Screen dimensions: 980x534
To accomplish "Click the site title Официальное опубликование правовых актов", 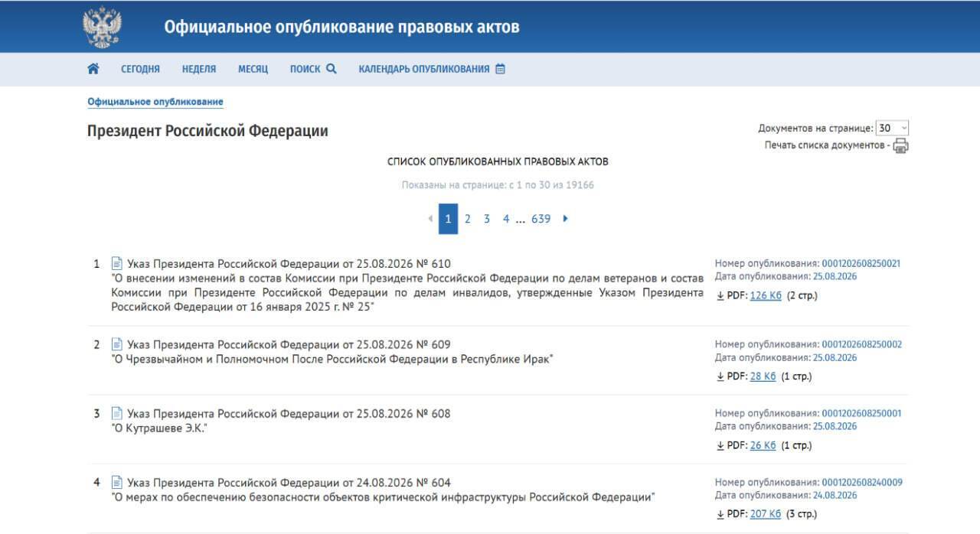I will pyautogui.click(x=341, y=27).
